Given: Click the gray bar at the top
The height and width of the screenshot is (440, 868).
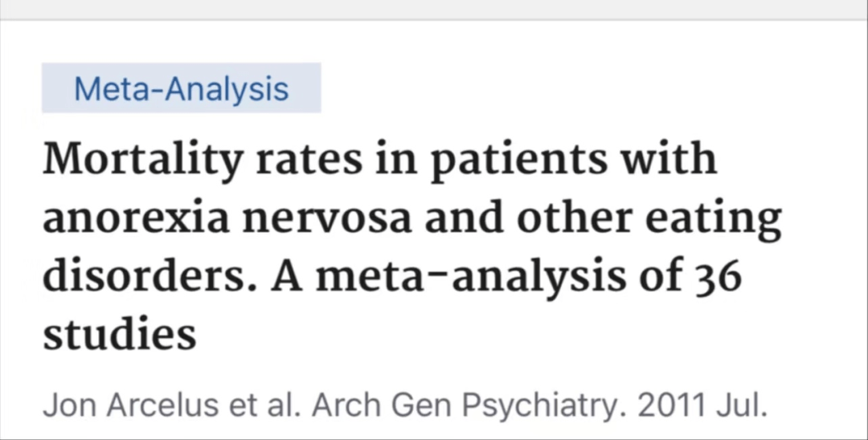Looking at the screenshot, I should (434, 10).
